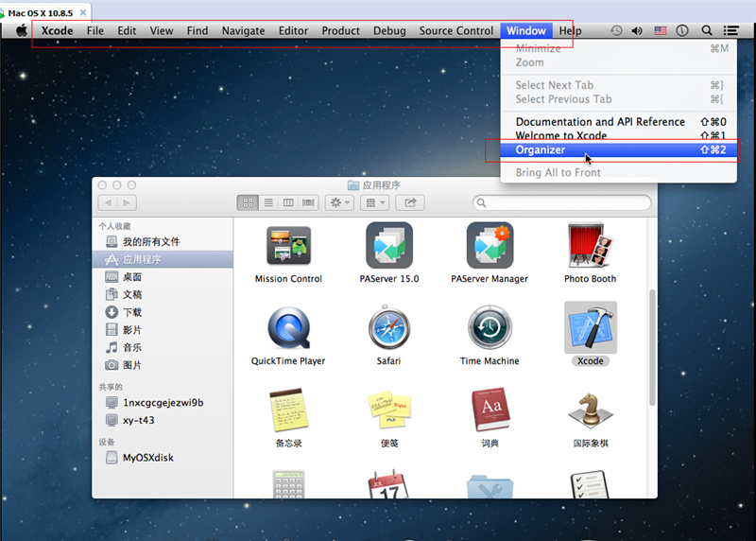Select 下载 in Finder sidebar
Screen dimensions: 756x541
pos(163,312)
